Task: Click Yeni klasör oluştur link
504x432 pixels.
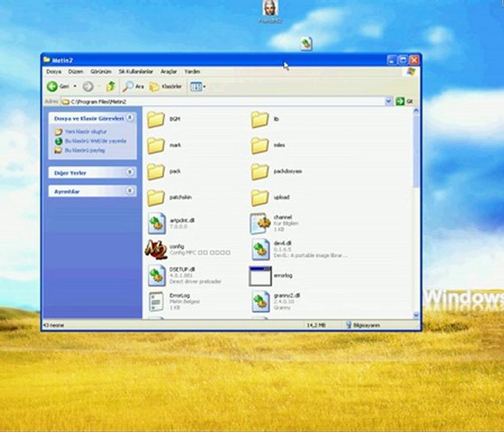Action: pos(86,131)
